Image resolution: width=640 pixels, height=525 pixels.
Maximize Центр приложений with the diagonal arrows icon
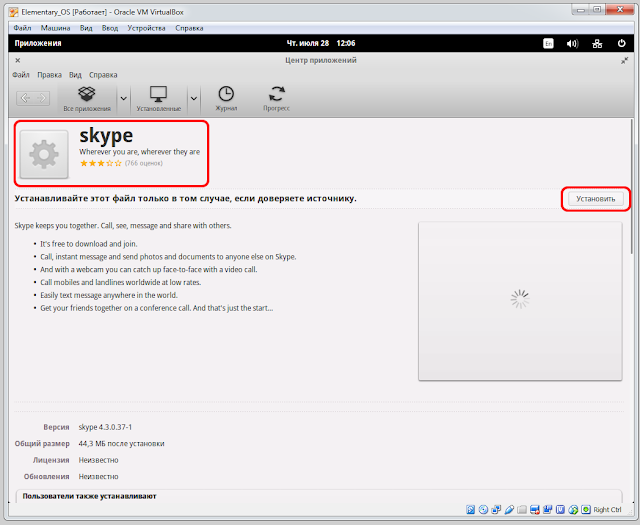pos(624,60)
